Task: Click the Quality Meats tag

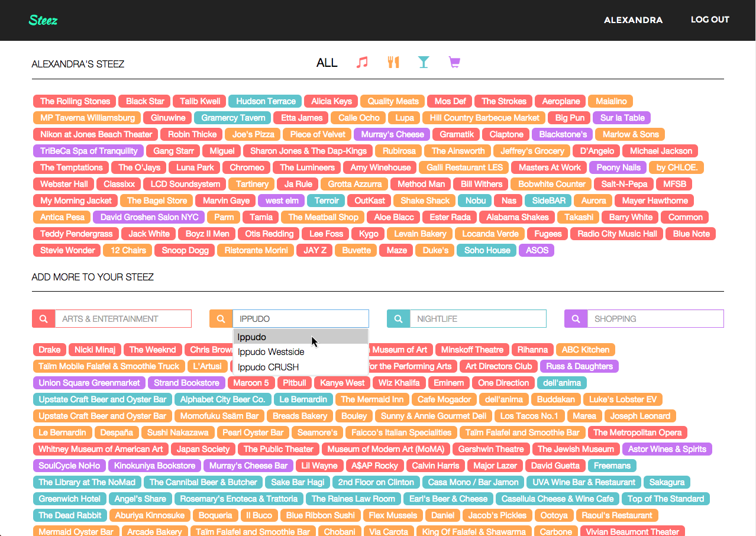Action: pos(393,101)
